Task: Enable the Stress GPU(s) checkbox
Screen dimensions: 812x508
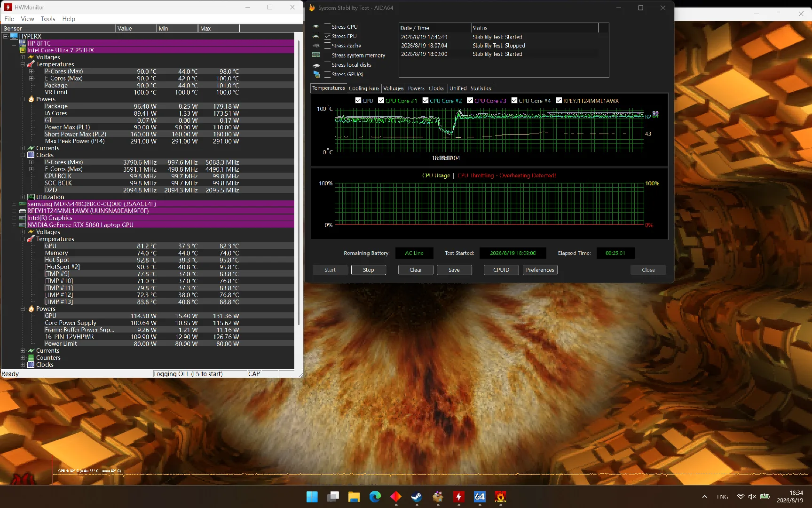Action: 327,74
